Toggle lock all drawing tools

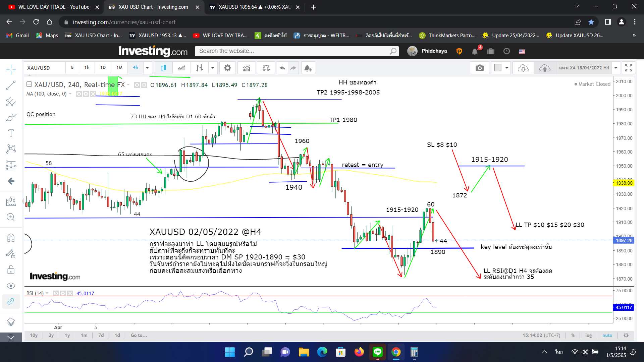pyautogui.click(x=11, y=269)
